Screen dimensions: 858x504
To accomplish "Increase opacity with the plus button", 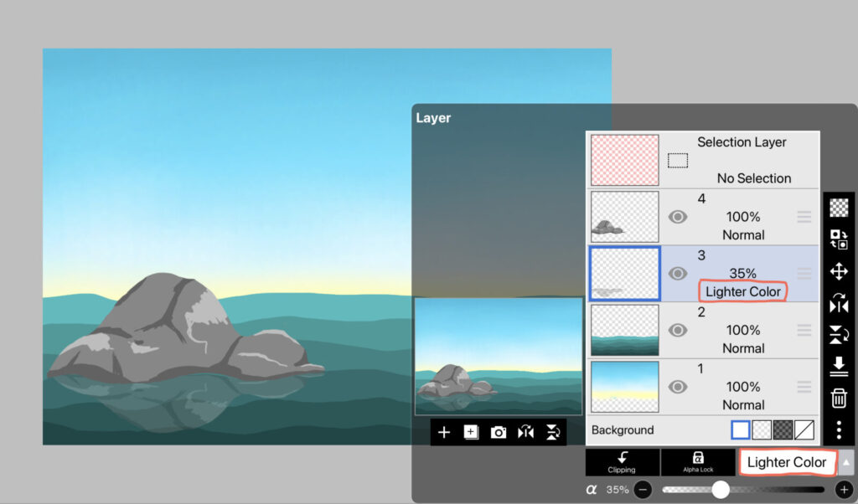I will (x=844, y=490).
